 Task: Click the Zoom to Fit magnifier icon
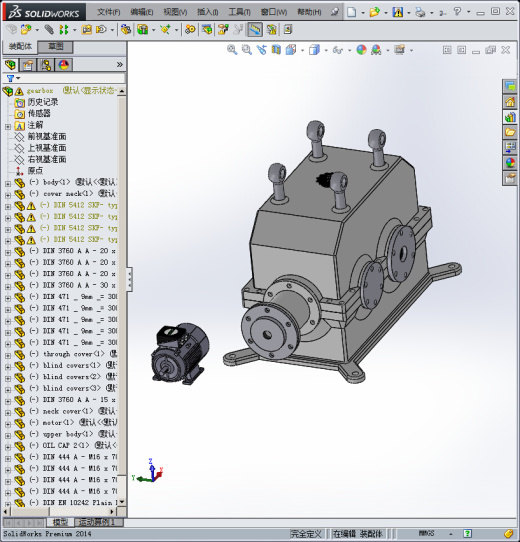pyautogui.click(x=232, y=50)
